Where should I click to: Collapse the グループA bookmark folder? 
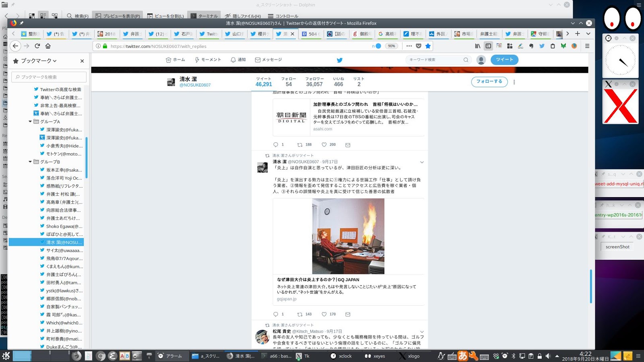point(30,121)
